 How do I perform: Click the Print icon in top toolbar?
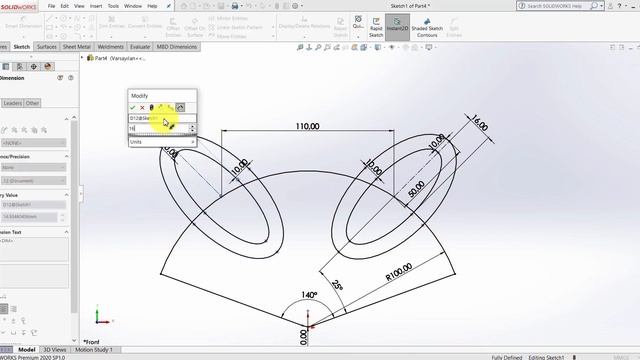click(235, 6)
